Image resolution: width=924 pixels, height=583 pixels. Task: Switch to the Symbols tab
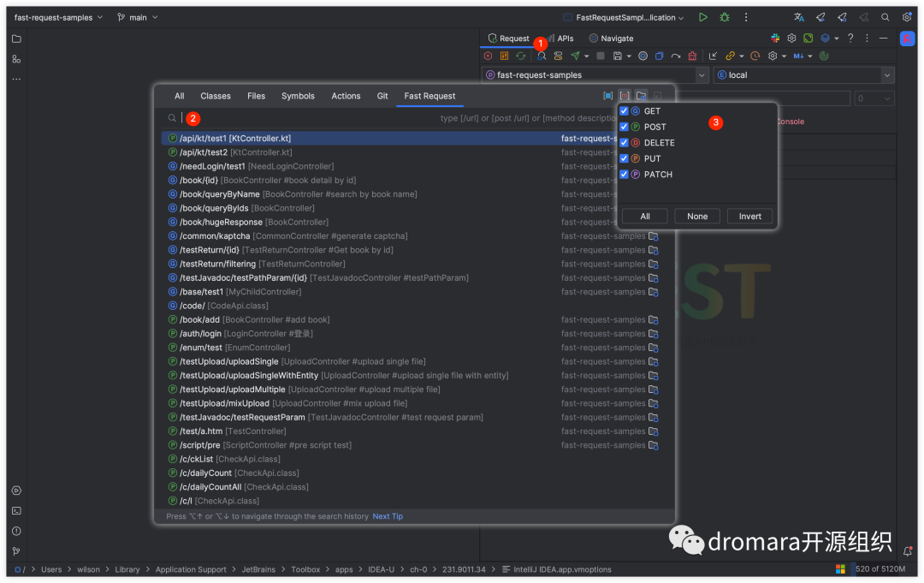tap(299, 96)
